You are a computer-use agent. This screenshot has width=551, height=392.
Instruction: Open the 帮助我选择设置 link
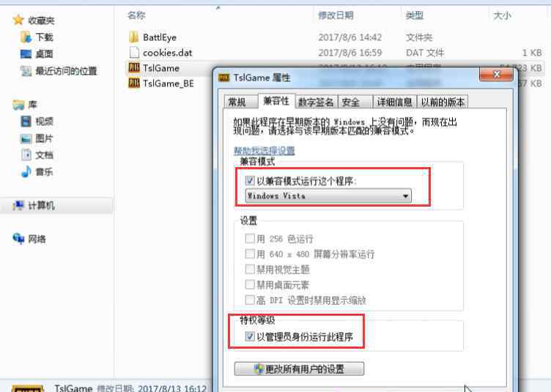coord(265,151)
